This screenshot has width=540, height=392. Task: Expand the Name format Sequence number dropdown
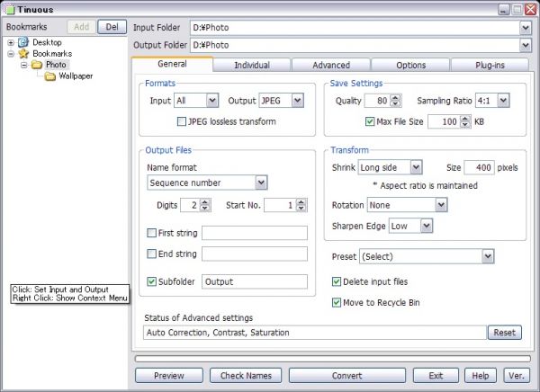pos(261,183)
